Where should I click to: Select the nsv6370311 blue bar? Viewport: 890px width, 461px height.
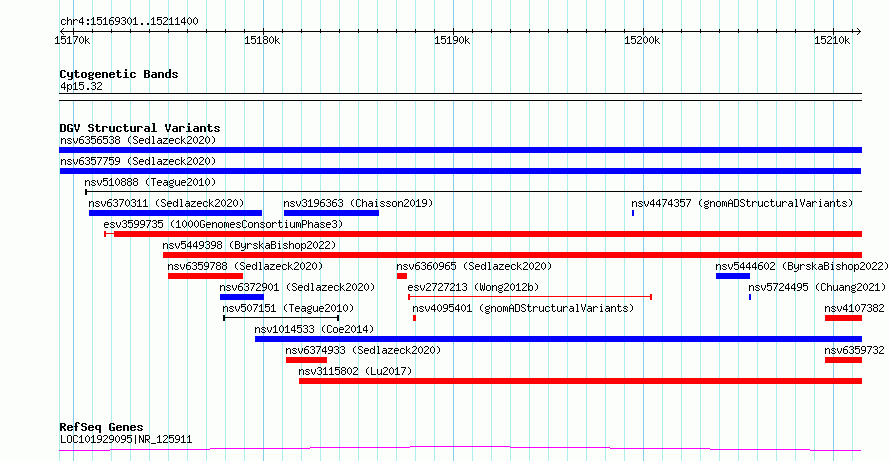click(175, 213)
